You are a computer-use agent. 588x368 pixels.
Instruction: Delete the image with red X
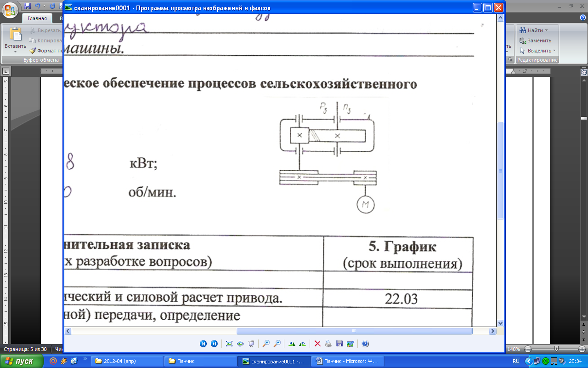pyautogui.click(x=317, y=344)
